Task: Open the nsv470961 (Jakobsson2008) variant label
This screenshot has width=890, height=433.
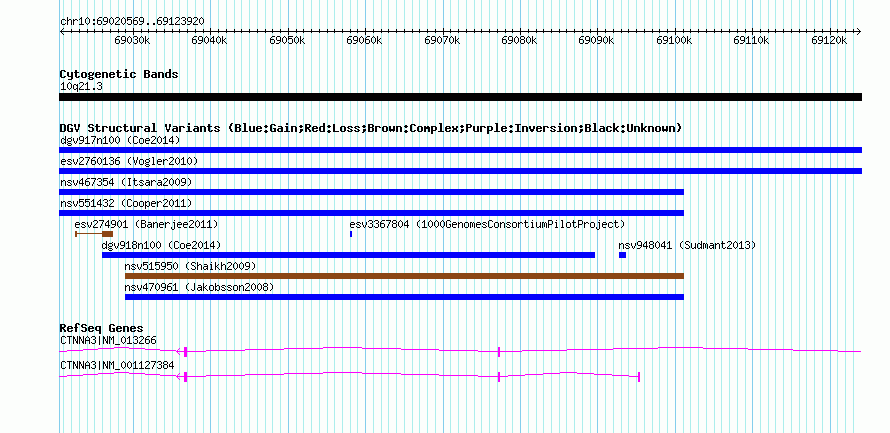Action: (199, 287)
